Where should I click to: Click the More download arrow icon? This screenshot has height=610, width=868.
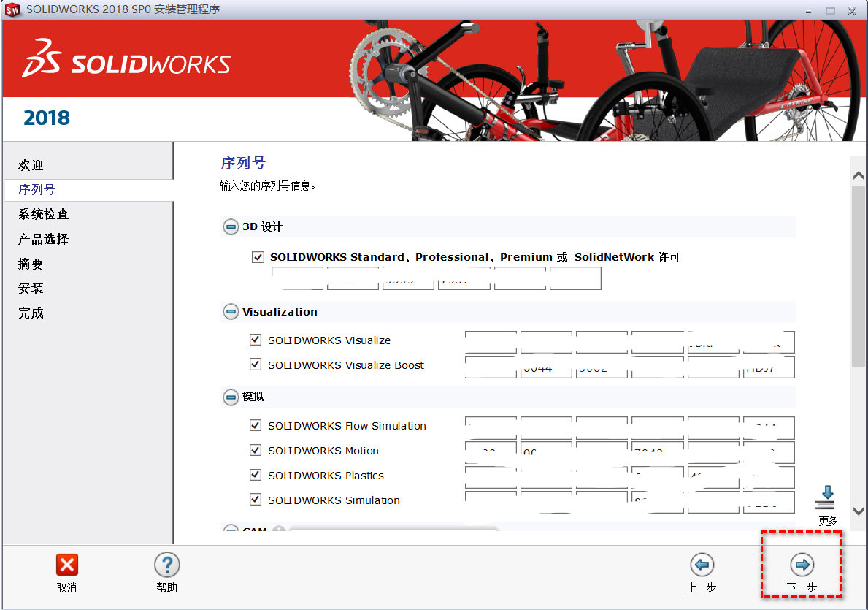pyautogui.click(x=827, y=497)
